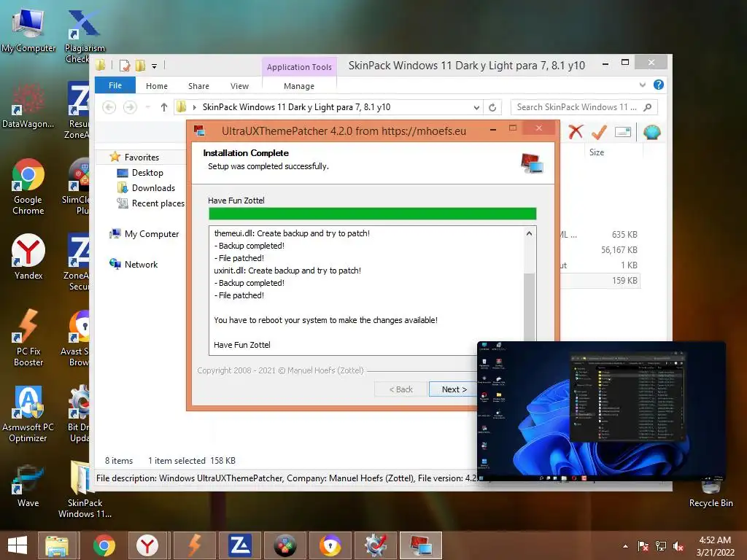
Task: Click Size column header
Action: 597,152
